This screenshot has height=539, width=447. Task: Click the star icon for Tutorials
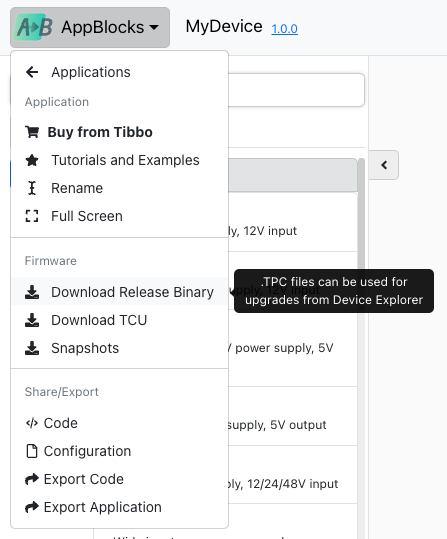pos(32,160)
